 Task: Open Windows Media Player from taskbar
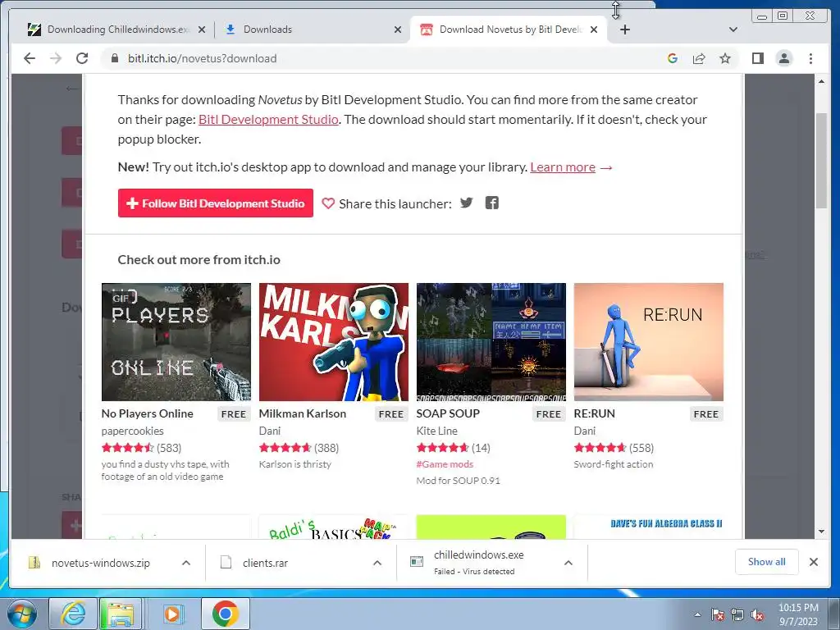pyautogui.click(x=172, y=614)
